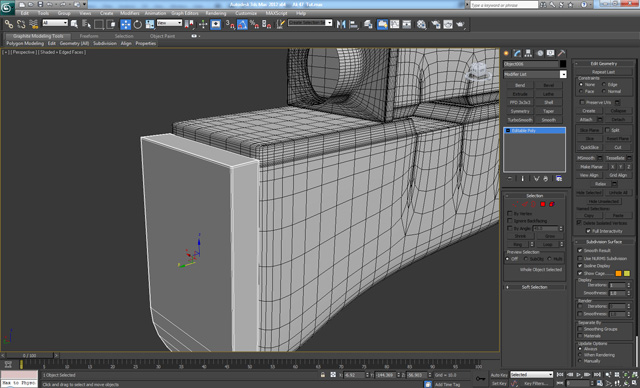This screenshot has width=640, height=388.
Task: Enable the Ignore Backfacing checkbox
Action: [x=510, y=221]
